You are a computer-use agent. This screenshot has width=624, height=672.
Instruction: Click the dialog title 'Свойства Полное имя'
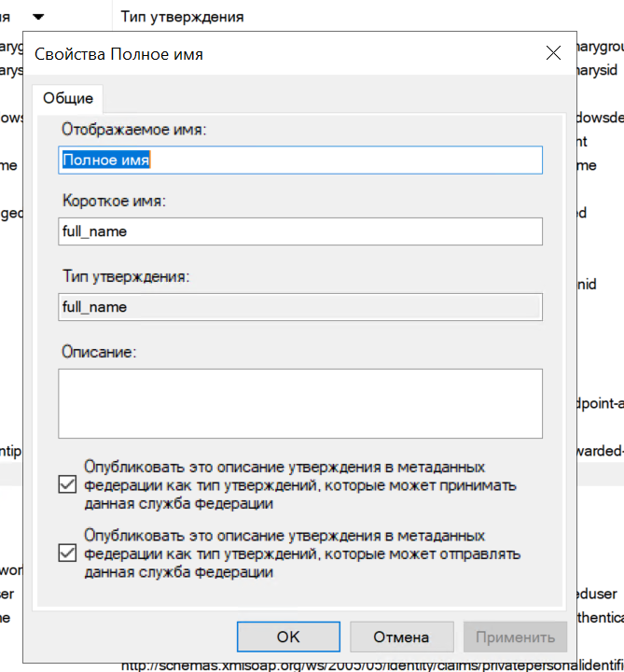[118, 54]
